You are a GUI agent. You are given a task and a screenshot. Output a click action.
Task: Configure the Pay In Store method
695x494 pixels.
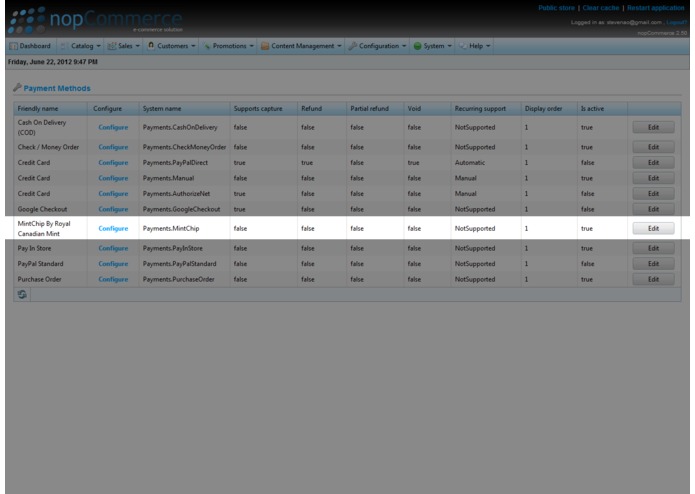(113, 248)
